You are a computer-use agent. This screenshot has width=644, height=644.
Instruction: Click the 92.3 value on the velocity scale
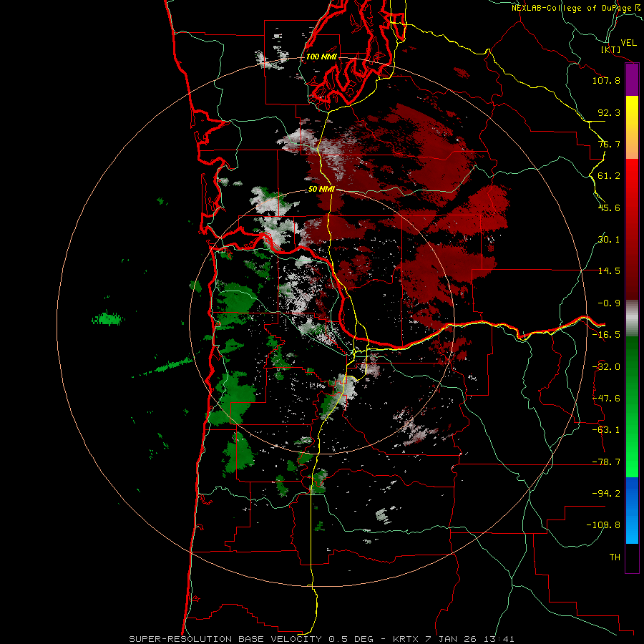pos(609,112)
